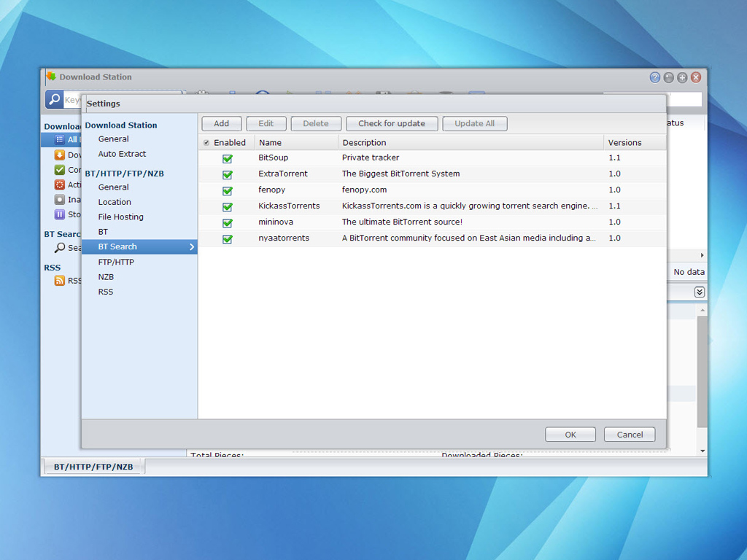Uncheck the ExtraTorrent enabled checkbox
This screenshot has width=747, height=560.
(x=228, y=174)
